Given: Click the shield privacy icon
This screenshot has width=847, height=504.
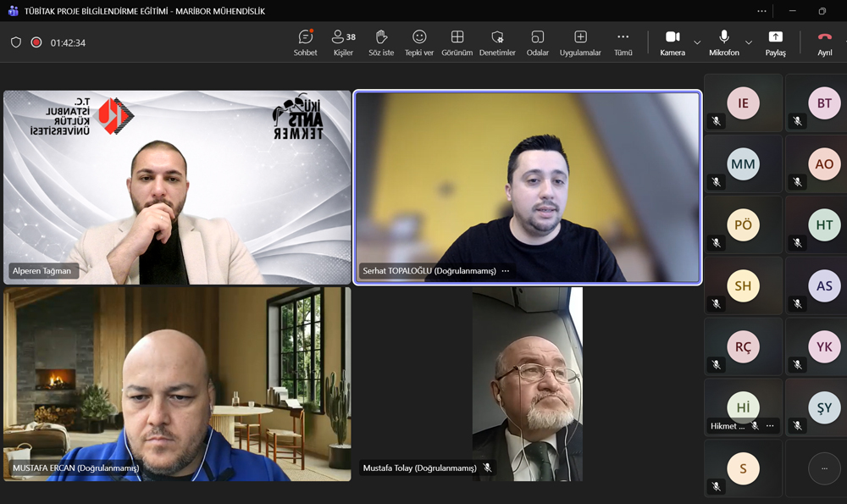Looking at the screenshot, I should [16, 42].
